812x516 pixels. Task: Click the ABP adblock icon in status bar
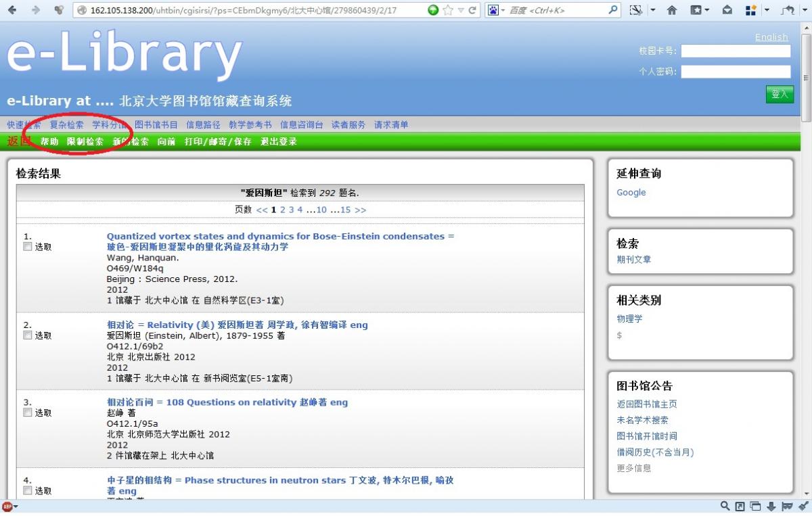[7, 507]
